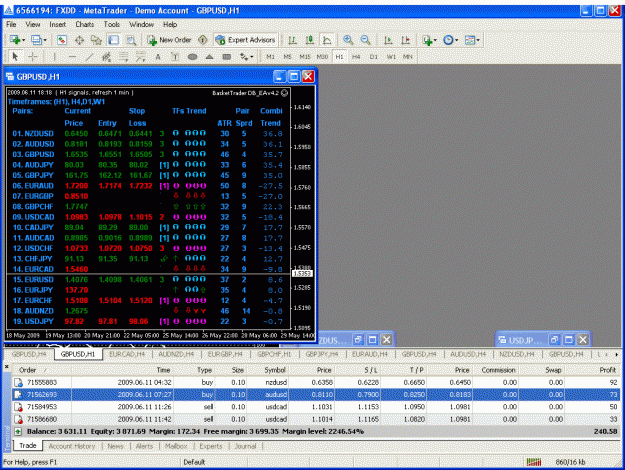625x470 pixels.
Task: Sort orders by Symbol column header
Action: (275, 370)
